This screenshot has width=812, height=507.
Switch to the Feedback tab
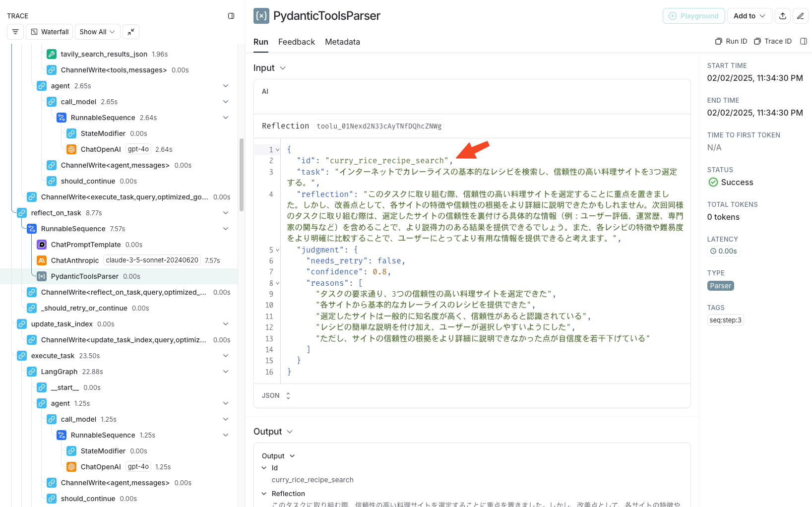(x=297, y=42)
